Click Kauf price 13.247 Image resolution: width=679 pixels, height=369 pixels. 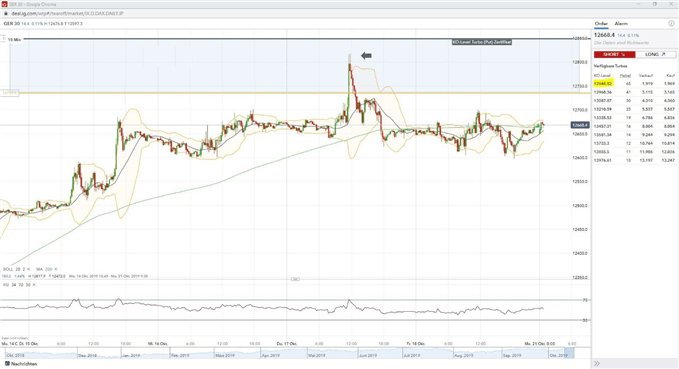pos(669,160)
